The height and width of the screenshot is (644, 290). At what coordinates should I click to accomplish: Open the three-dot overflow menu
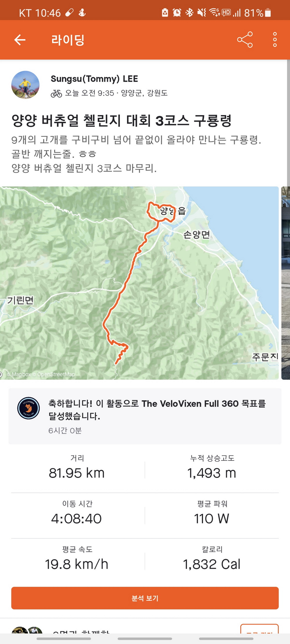[275, 40]
